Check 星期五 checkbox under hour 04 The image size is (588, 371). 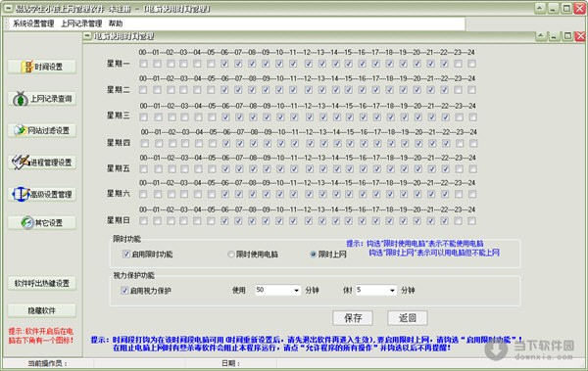pos(198,169)
